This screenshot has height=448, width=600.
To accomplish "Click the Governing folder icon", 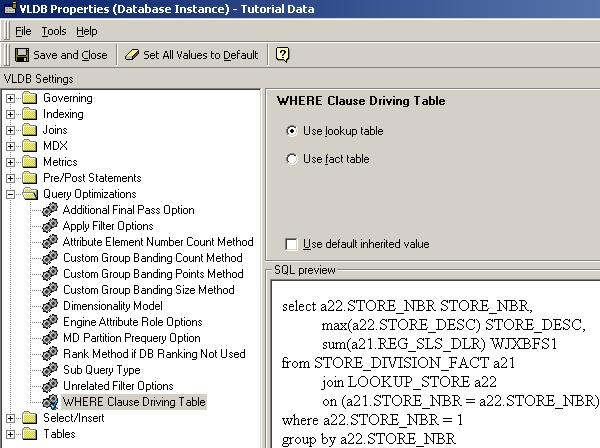I will [x=29, y=98].
